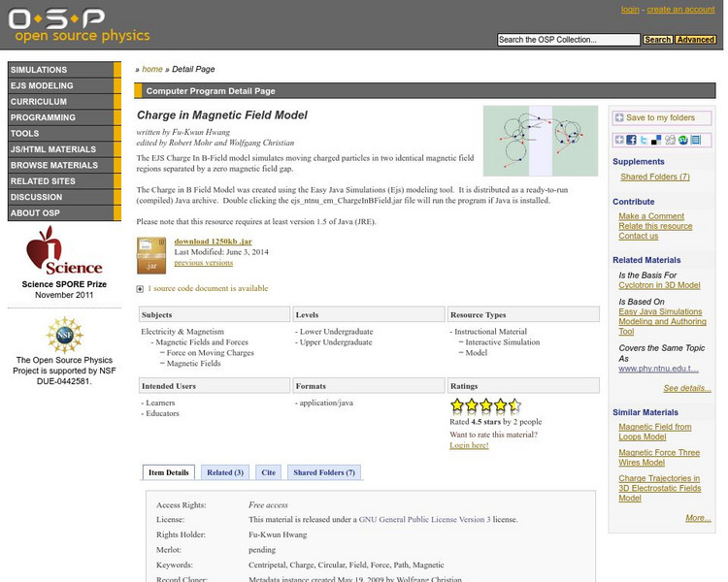The height and width of the screenshot is (582, 728).
Task: Switch to the Related (3) tab
Action: point(225,472)
